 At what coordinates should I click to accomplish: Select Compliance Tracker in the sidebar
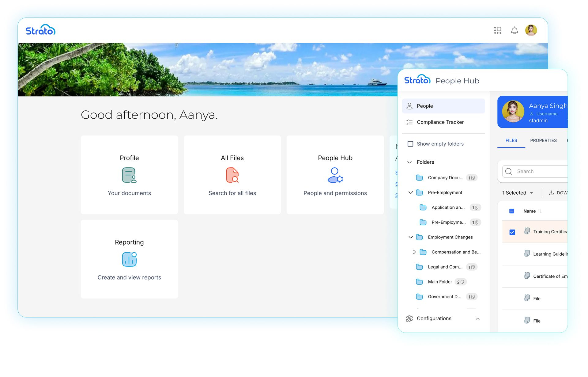(440, 122)
